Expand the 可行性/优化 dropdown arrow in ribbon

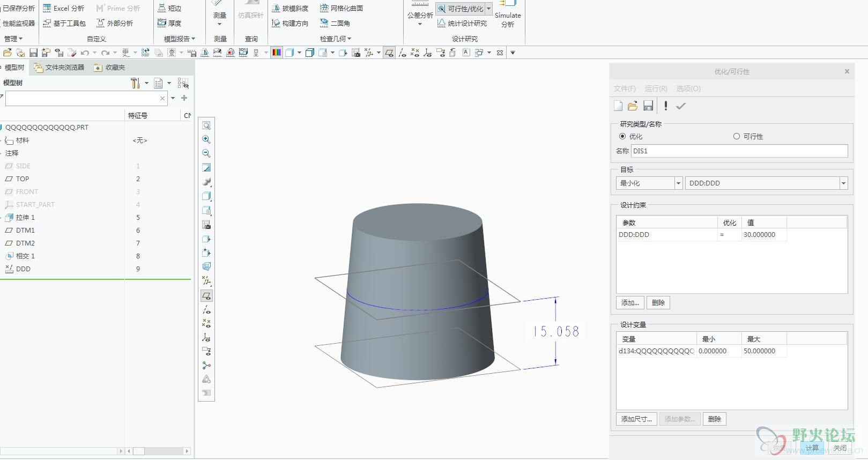point(488,9)
